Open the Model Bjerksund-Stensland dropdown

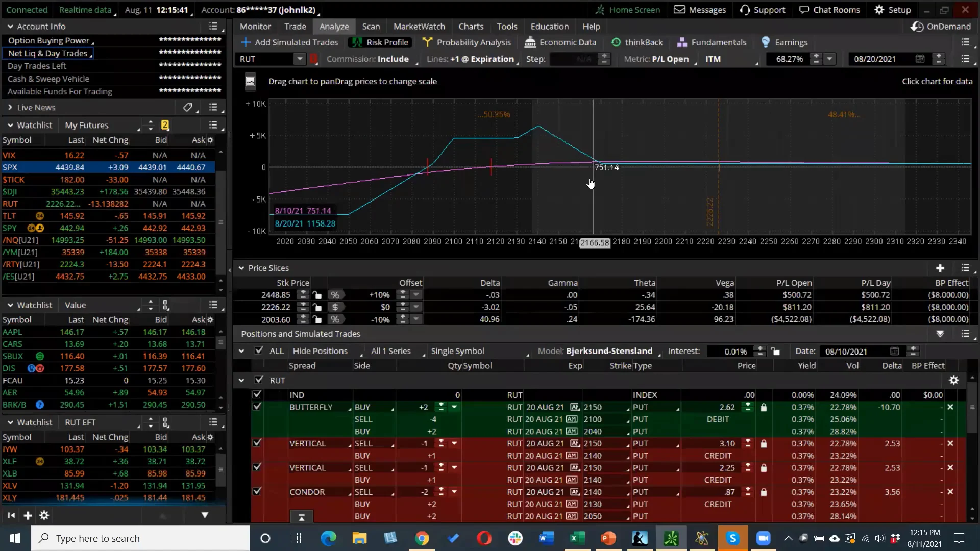[x=599, y=351]
